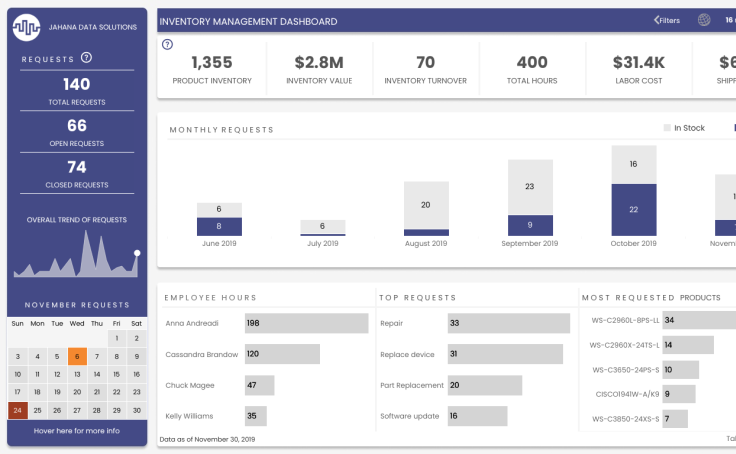Select the 74 Closed Requests figure
Viewport: 736px width, 454px height.
[77, 167]
